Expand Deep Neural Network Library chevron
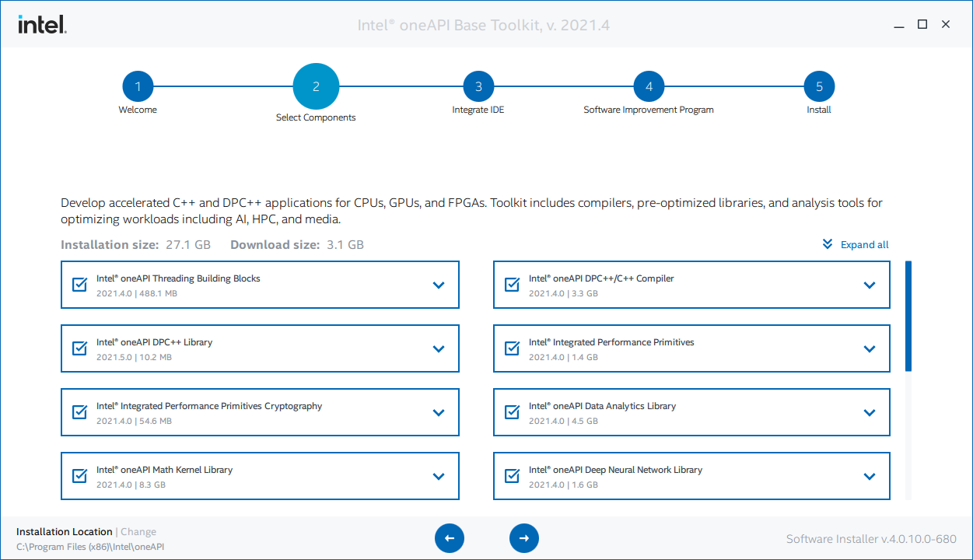This screenshot has width=973, height=560. (870, 477)
